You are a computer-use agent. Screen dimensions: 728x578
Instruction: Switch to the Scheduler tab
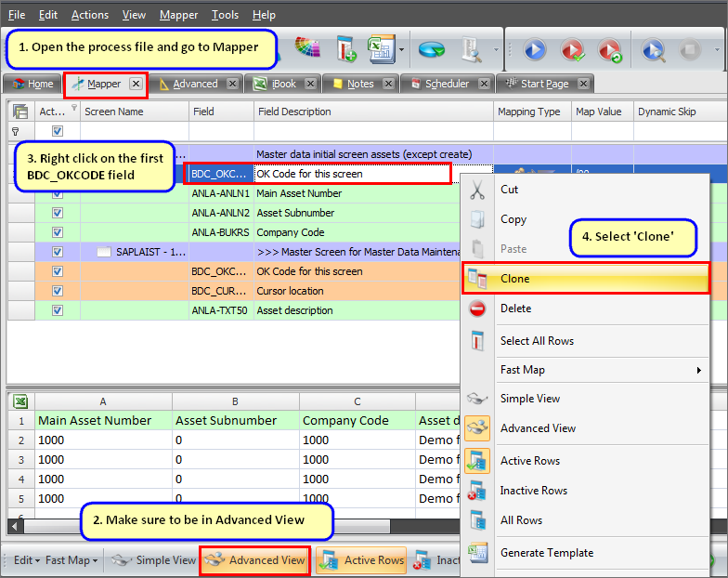click(446, 84)
